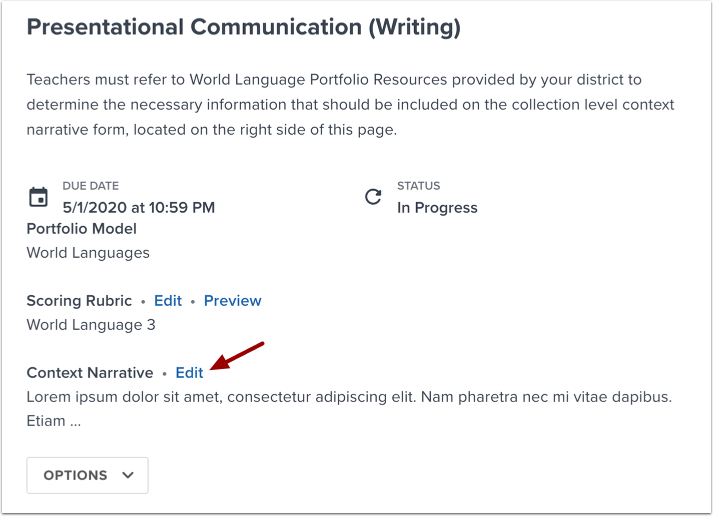Select the 5/1/2020 at 10:59 PM due date
Image resolution: width=713 pixels, height=516 pixels.
pos(138,208)
